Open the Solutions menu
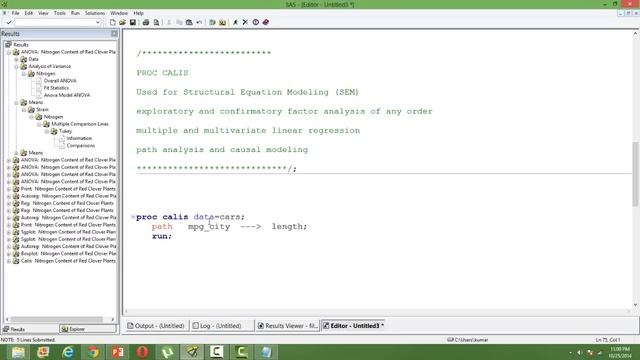Image resolution: width=640 pixels, height=360 pixels. 95,13
